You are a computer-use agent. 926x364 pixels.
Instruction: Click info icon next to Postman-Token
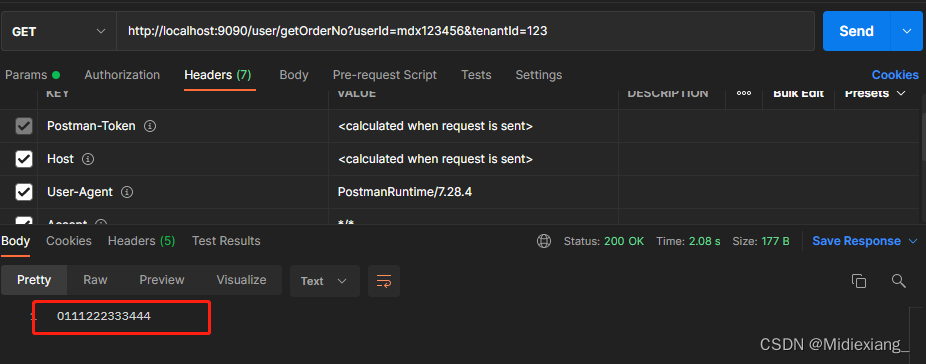(x=150, y=126)
